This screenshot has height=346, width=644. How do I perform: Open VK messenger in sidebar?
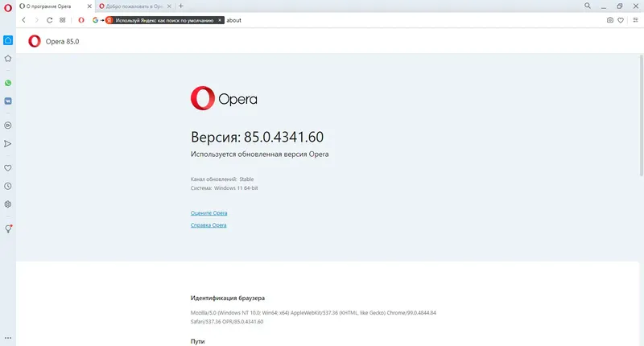tap(8, 101)
